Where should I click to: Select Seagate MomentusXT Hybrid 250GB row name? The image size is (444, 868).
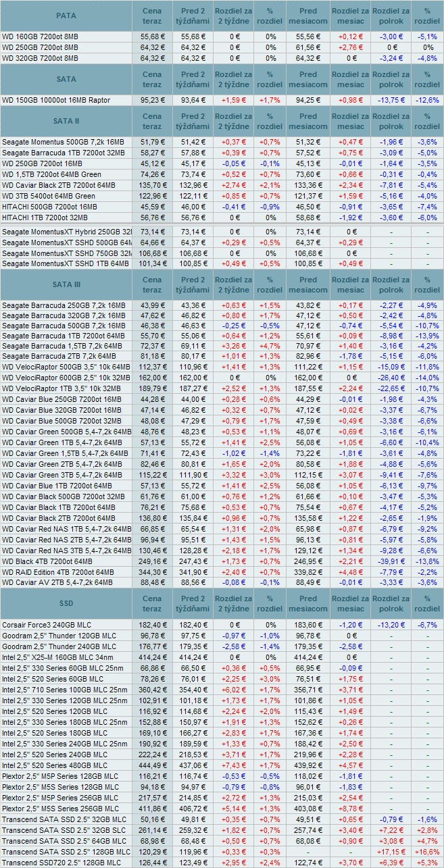click(67, 231)
